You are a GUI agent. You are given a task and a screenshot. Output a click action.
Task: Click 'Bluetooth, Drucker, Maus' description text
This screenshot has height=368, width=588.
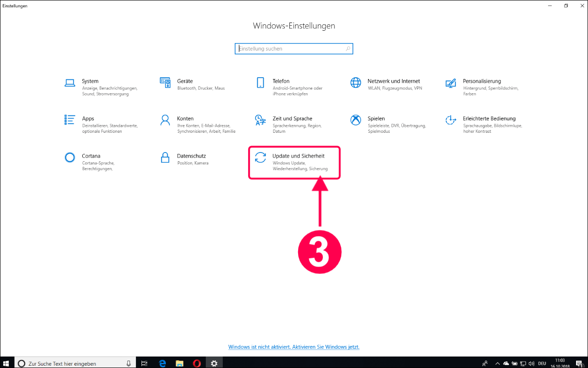click(201, 88)
